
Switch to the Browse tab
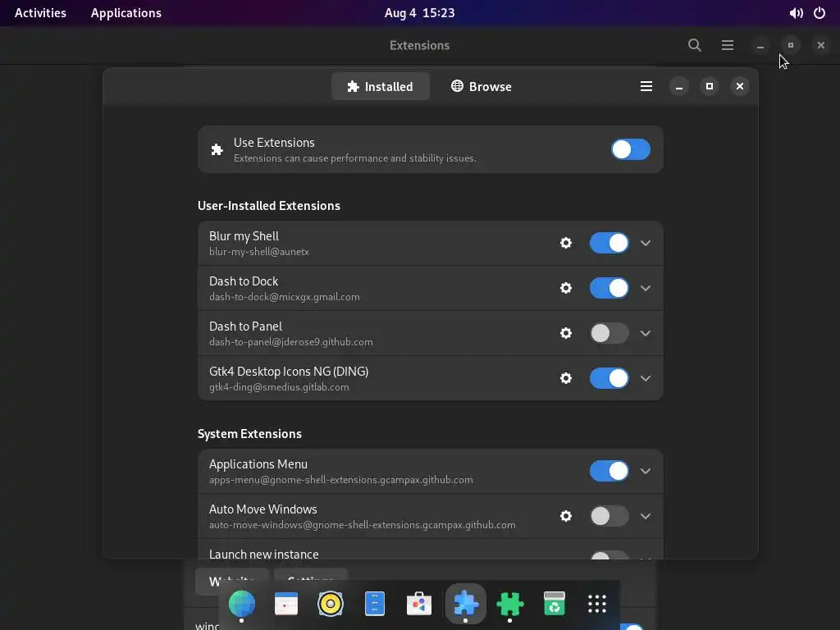481,86
